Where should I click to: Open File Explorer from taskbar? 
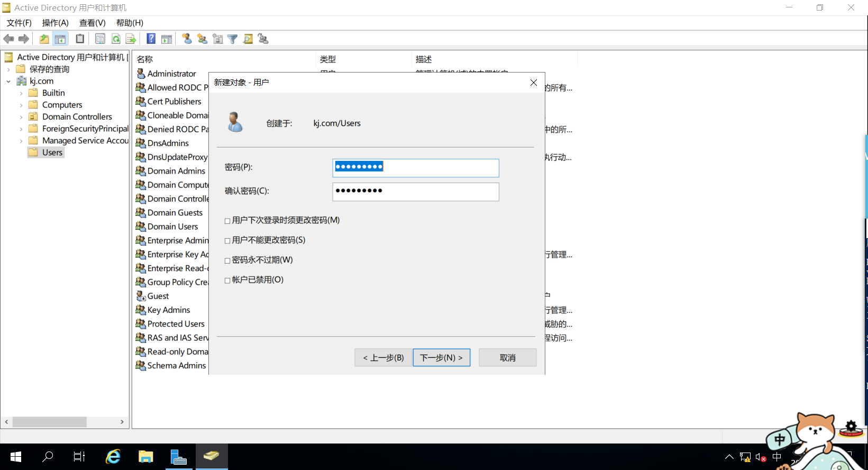pos(145,456)
